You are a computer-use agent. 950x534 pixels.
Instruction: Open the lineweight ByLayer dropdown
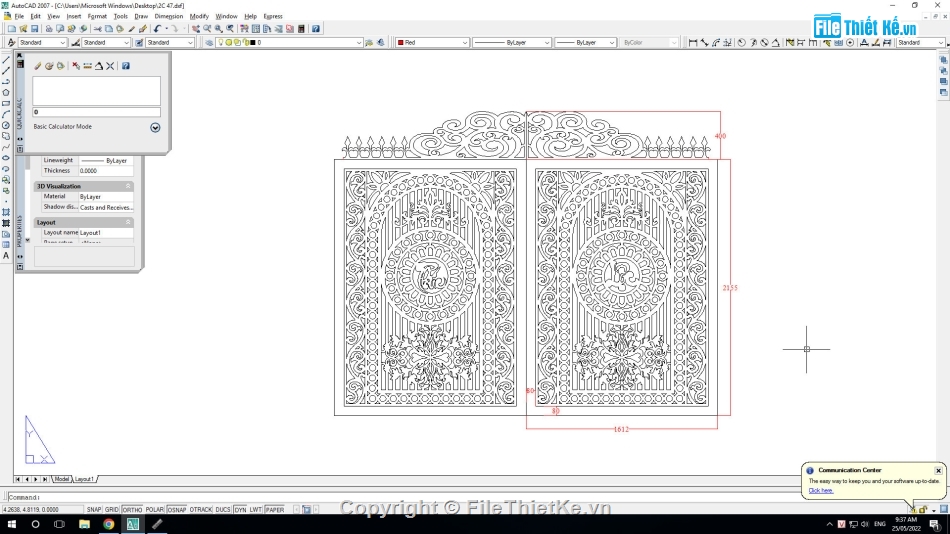pyautogui.click(x=585, y=42)
